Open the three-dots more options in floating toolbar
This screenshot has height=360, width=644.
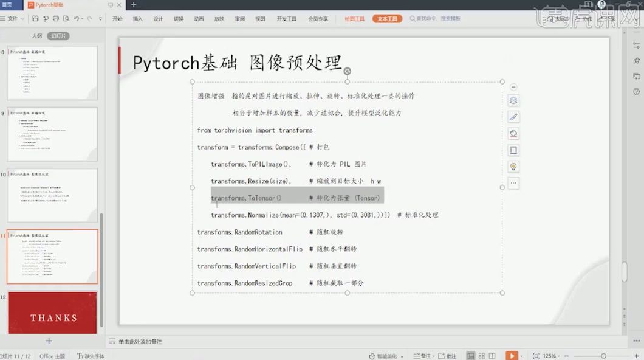point(513,183)
